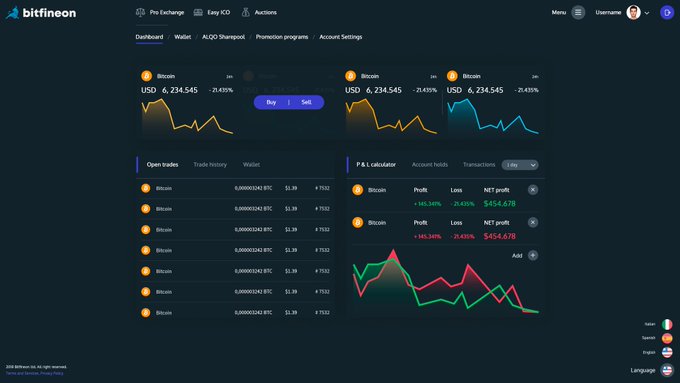This screenshot has width=680, height=383.
Task: Switch to the Account holds tab
Action: (430, 164)
